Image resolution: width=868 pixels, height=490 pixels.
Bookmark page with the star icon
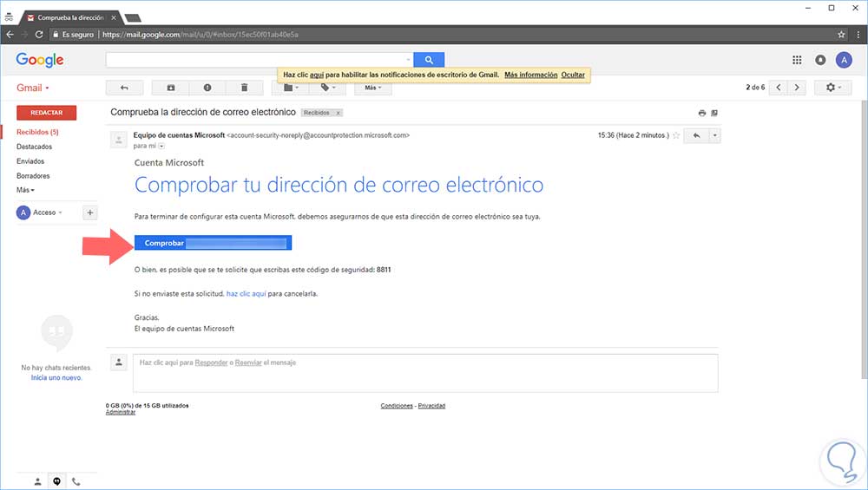841,35
